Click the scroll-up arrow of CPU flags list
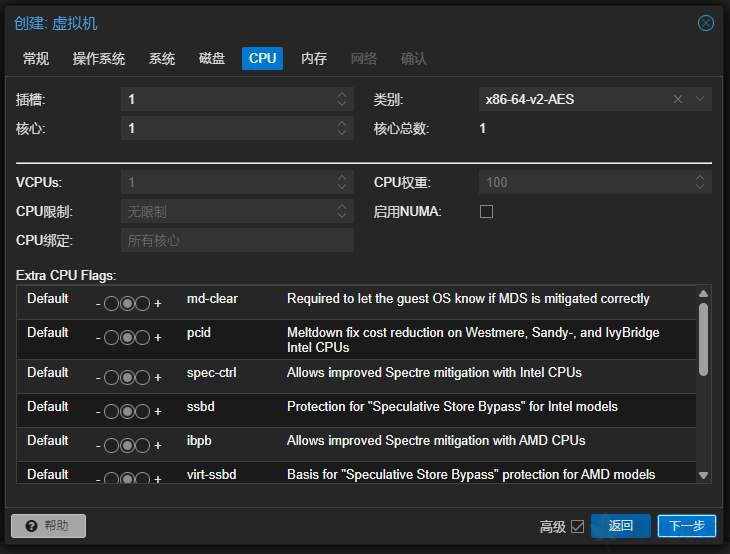 click(703, 293)
